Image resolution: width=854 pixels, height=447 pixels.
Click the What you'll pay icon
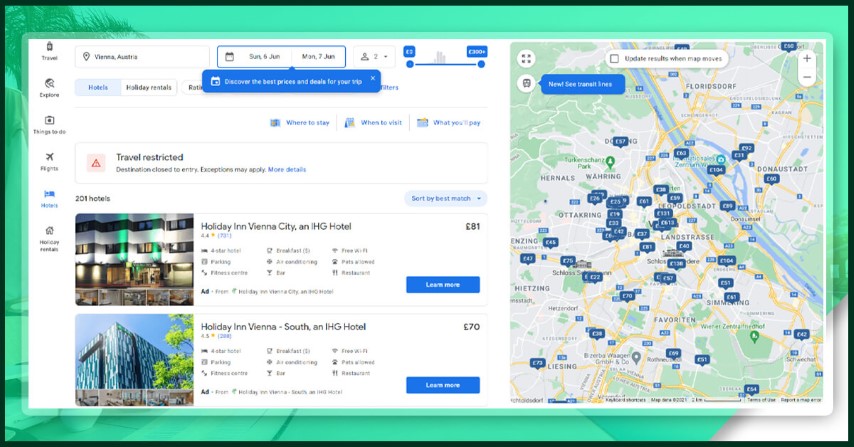tap(423, 123)
